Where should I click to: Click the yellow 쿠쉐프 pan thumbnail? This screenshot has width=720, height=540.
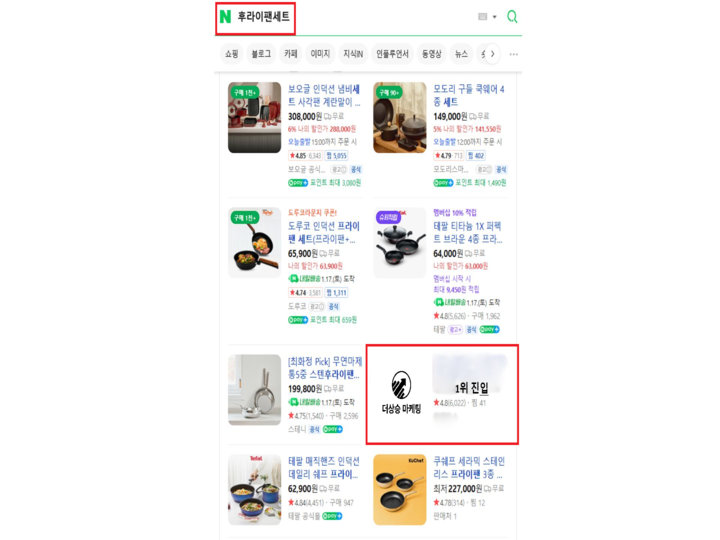(399, 489)
